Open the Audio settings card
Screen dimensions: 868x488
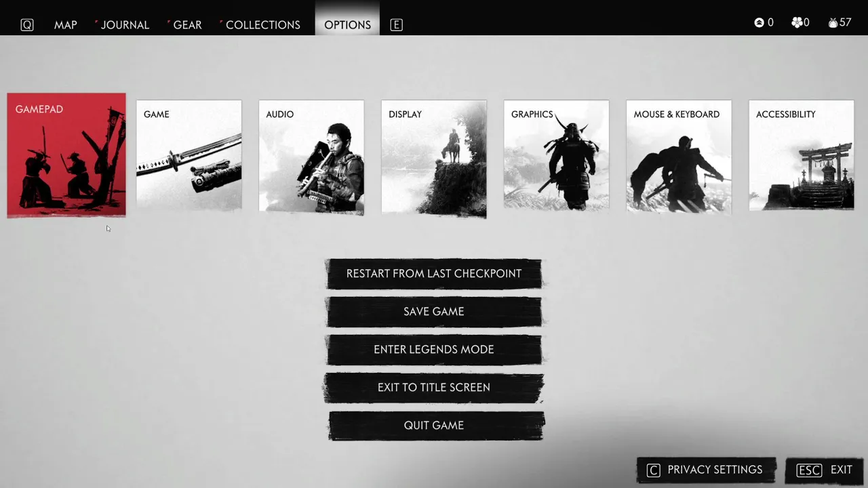click(311, 157)
